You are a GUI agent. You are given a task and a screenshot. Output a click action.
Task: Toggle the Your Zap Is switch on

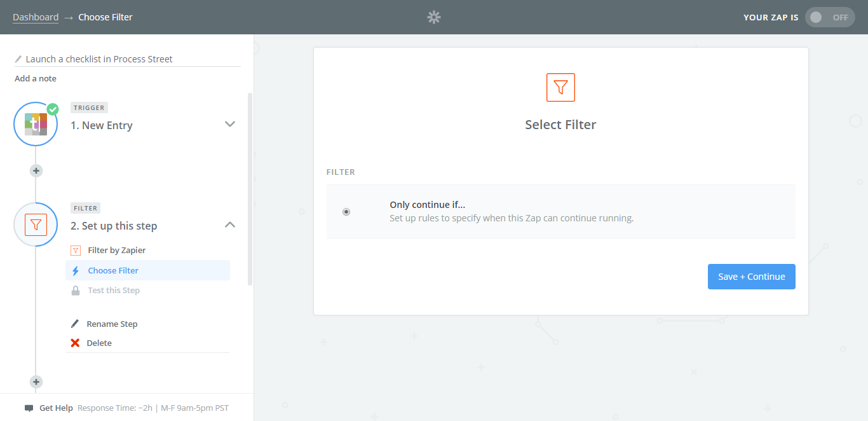point(830,17)
